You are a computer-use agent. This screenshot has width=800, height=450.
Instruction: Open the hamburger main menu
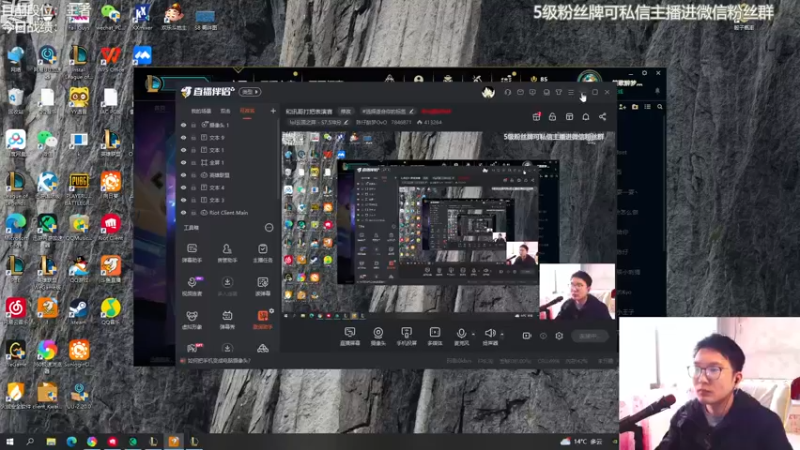tap(571, 92)
